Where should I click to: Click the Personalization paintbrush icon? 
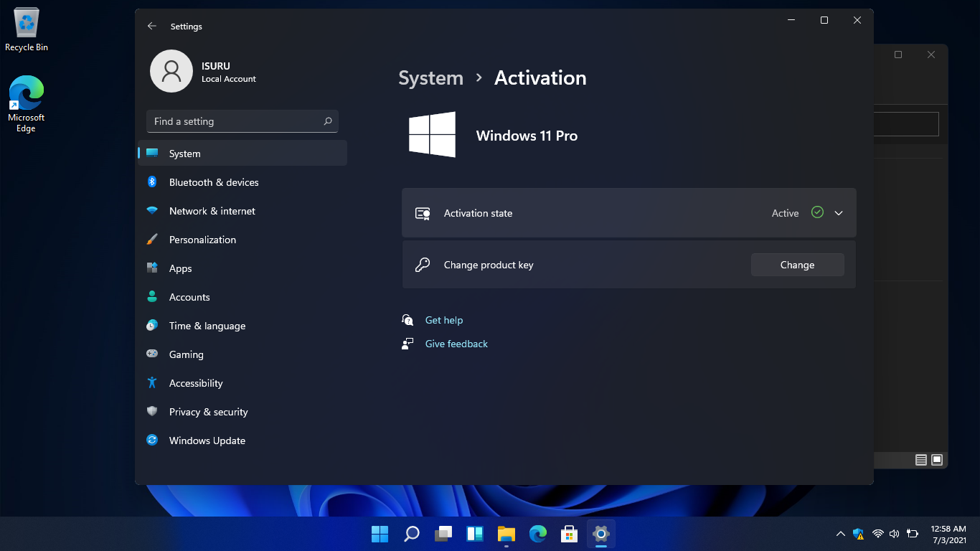[152, 240]
